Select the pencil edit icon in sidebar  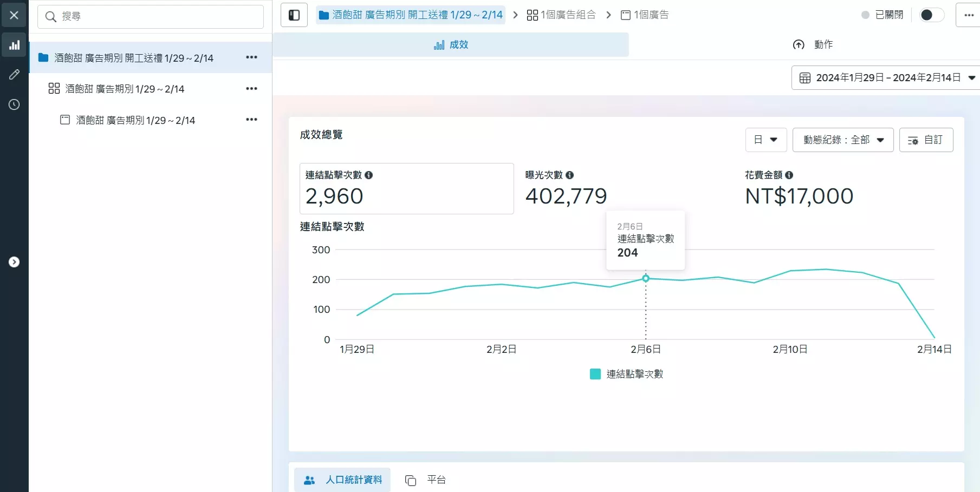click(14, 75)
